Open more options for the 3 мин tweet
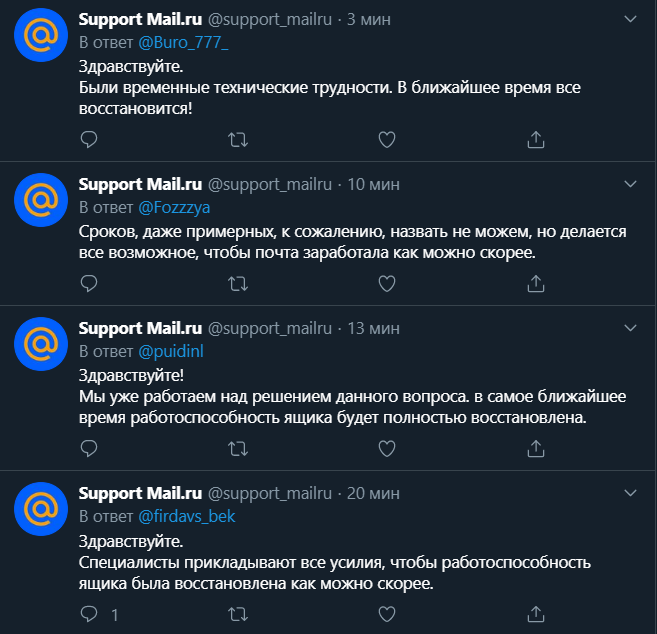The image size is (657, 634). click(630, 19)
